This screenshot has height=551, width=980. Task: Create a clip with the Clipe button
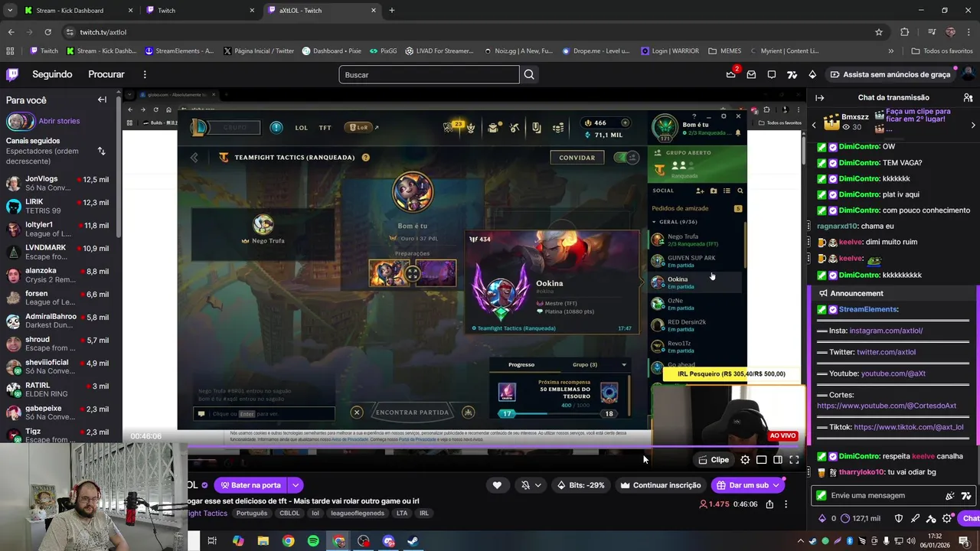point(713,460)
